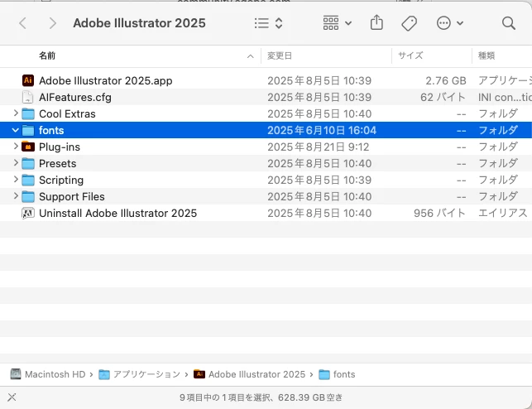Click the 956 バイト size value
The height and width of the screenshot is (409, 532).
click(x=439, y=213)
